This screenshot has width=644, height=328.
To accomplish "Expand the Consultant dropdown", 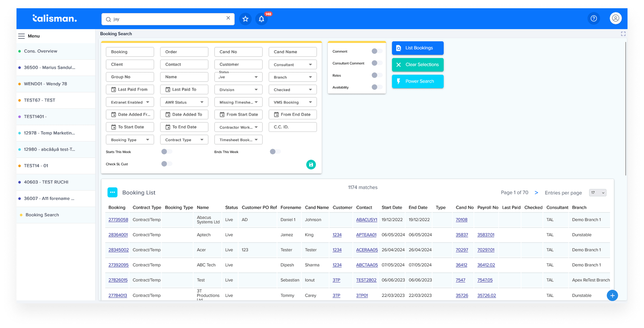I will (x=292, y=65).
